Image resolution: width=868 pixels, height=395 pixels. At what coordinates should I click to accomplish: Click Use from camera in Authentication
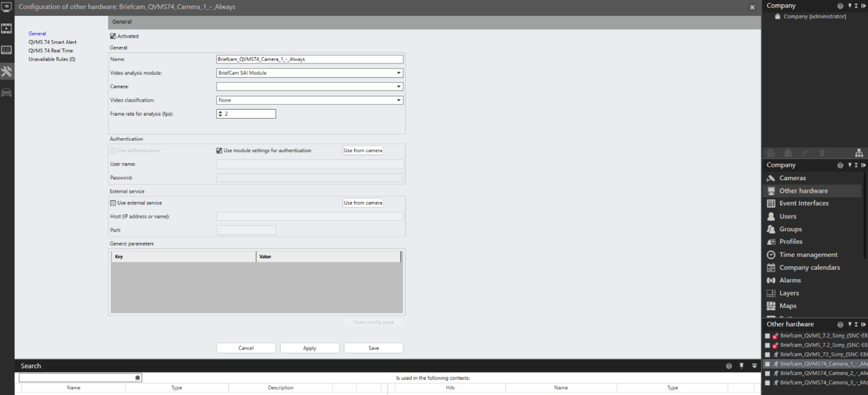click(x=363, y=150)
